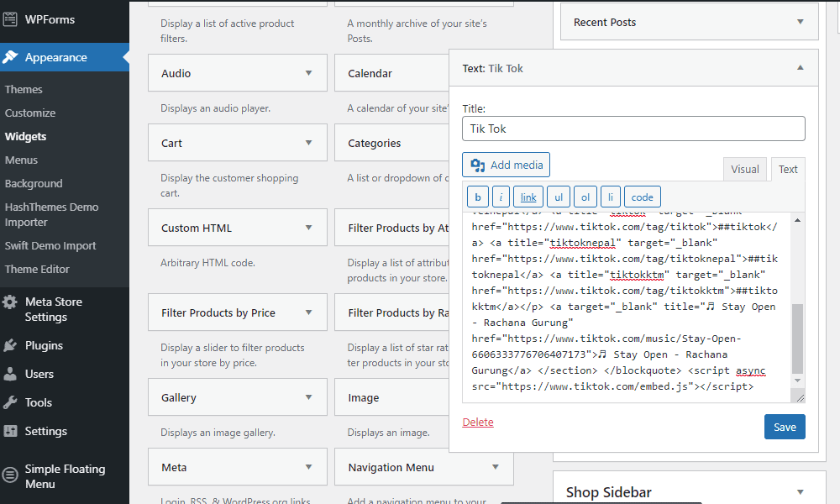This screenshot has width=840, height=504.
Task: Open Swift Demo Import
Action: tap(50, 246)
